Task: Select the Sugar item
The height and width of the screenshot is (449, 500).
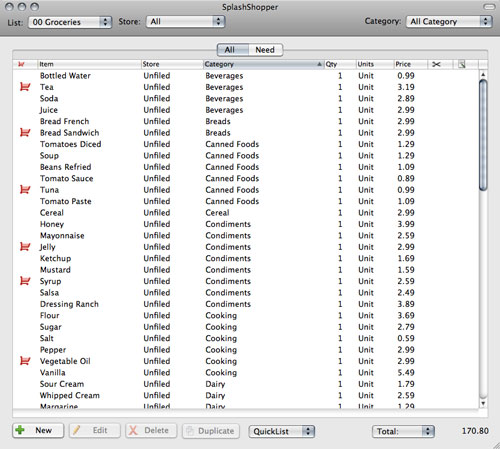Action: click(x=50, y=327)
